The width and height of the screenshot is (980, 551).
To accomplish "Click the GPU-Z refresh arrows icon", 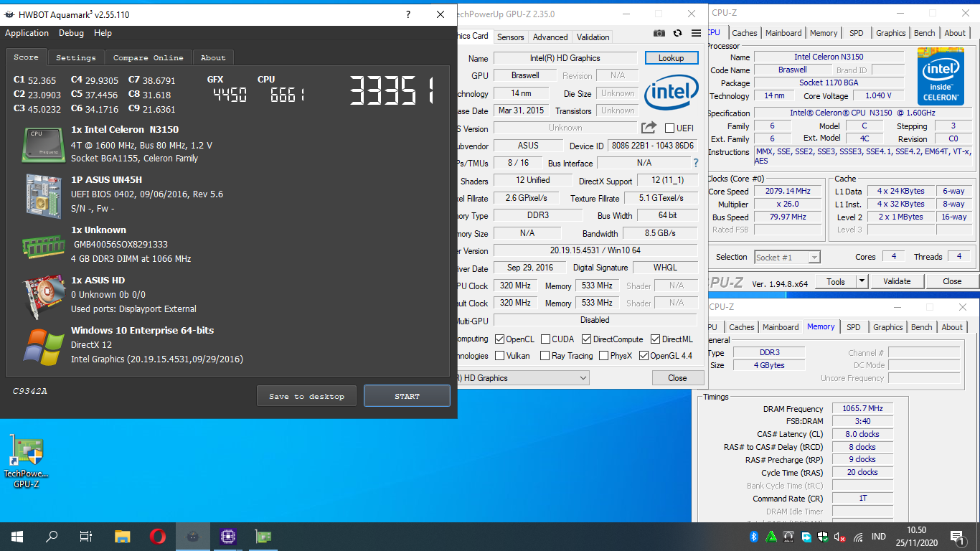I will pos(678,33).
